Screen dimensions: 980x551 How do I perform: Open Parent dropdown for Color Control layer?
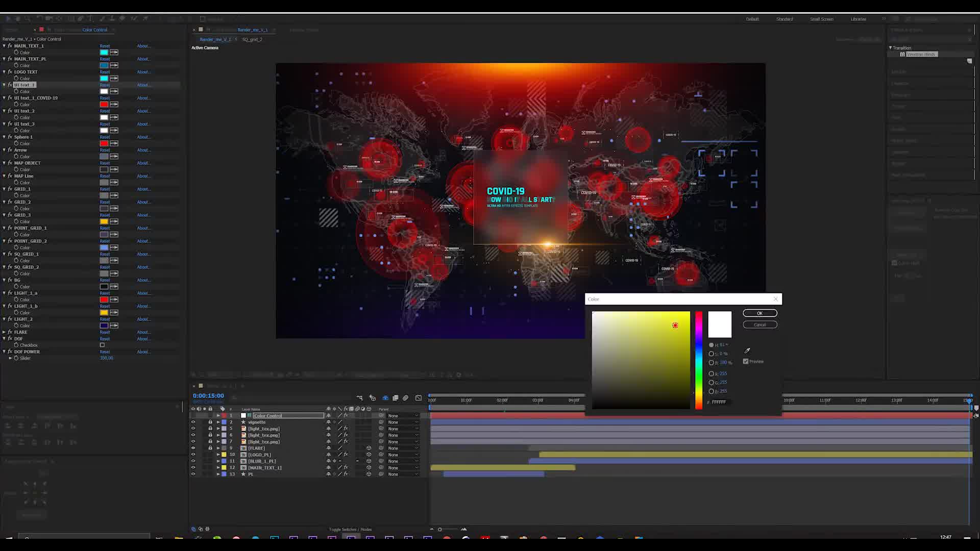[403, 415]
